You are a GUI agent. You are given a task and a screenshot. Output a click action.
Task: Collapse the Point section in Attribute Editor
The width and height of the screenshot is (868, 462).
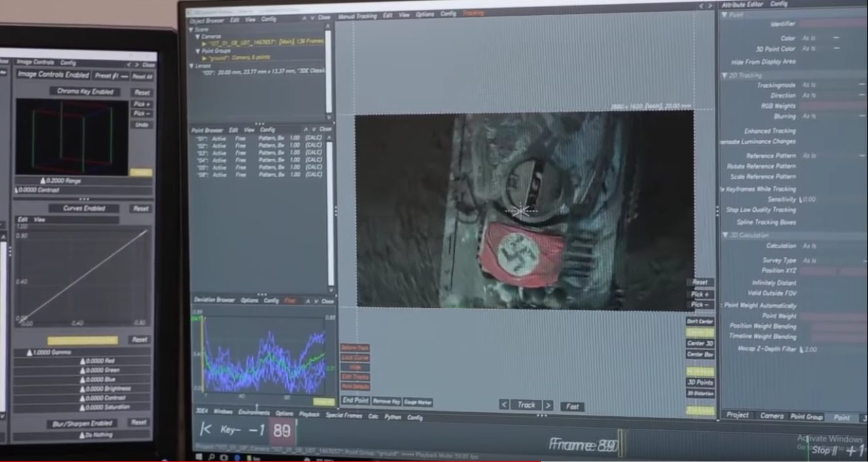tap(725, 14)
